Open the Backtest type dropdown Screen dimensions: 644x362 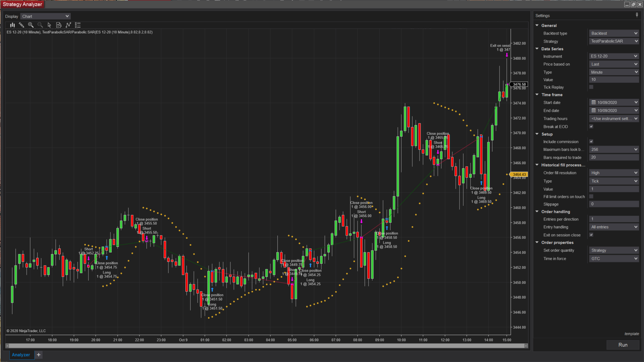(614, 33)
